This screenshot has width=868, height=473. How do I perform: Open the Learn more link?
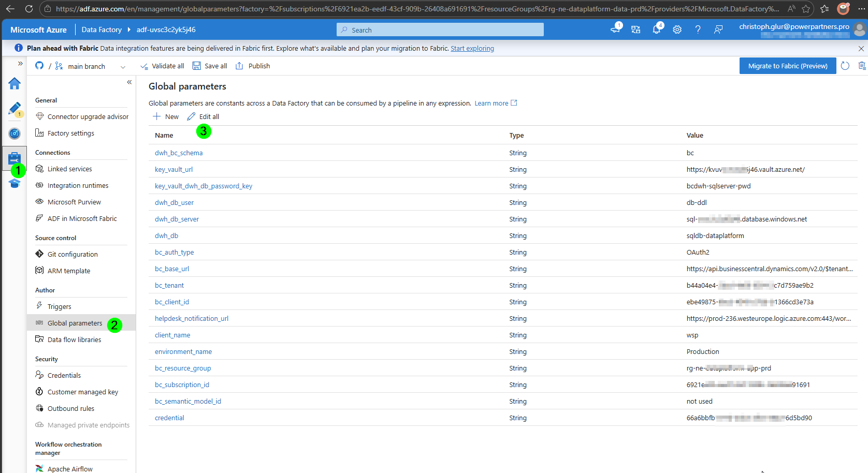coord(496,104)
